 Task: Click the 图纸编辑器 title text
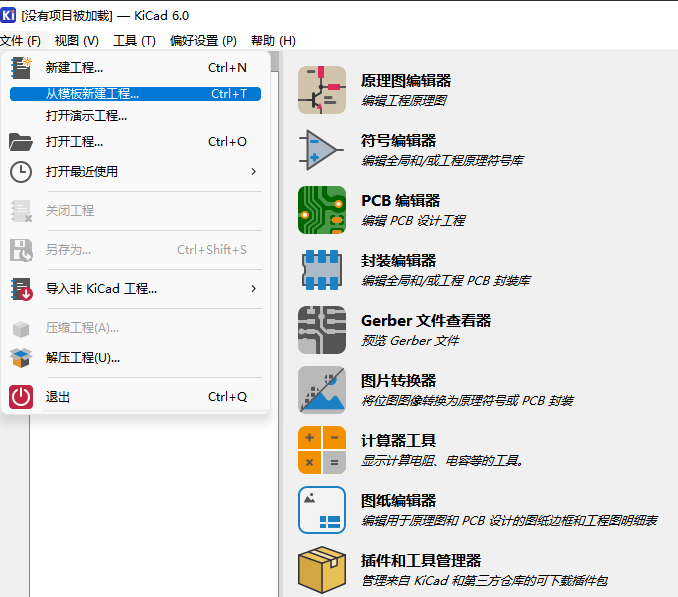(x=399, y=501)
